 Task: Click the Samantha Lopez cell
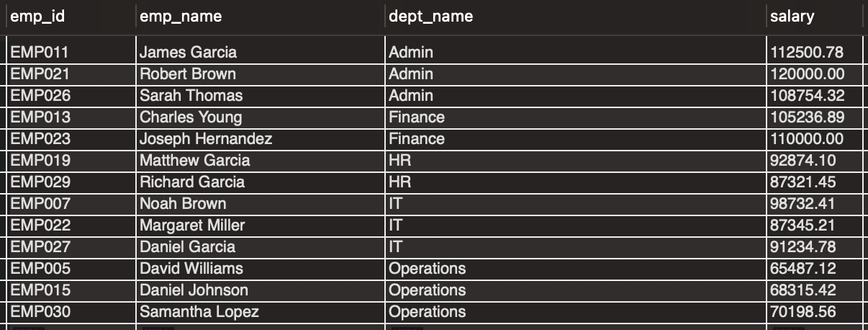[199, 312]
